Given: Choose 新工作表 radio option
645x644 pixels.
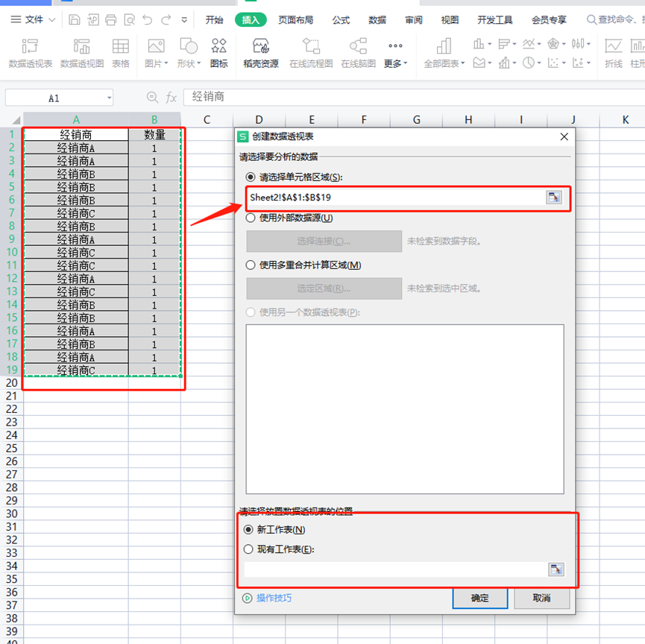Looking at the screenshot, I should point(248,530).
